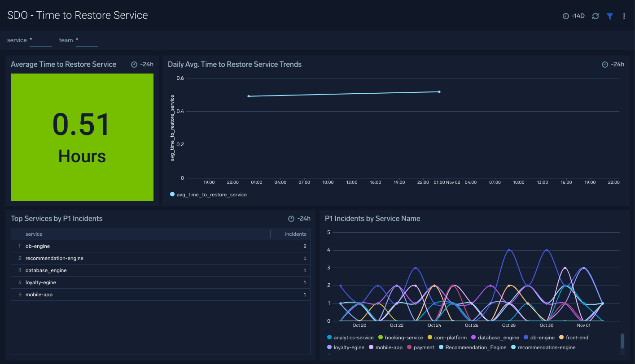Select db-engine in the Top Services table

pos(38,246)
